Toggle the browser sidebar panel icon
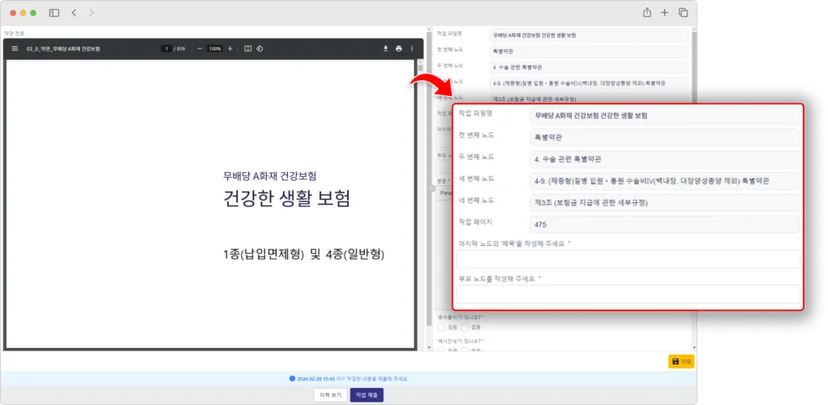Image resolution: width=828 pixels, height=405 pixels. (x=54, y=13)
